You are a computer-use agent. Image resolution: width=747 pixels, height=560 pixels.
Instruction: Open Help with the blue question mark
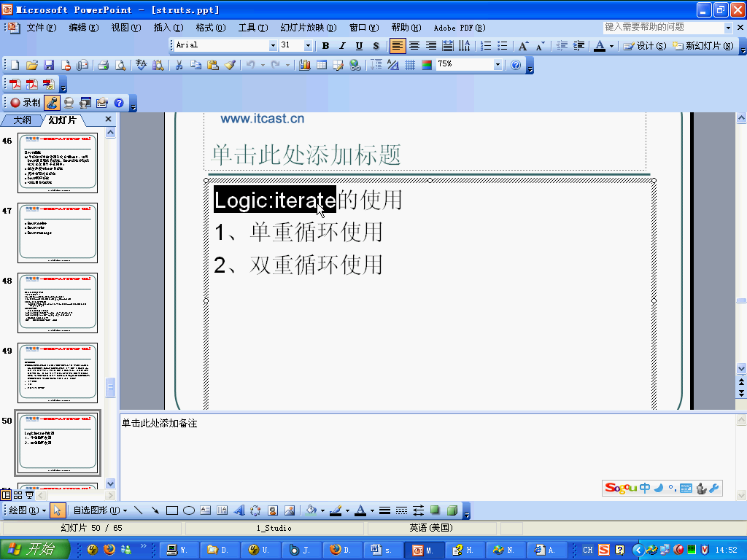(x=516, y=65)
